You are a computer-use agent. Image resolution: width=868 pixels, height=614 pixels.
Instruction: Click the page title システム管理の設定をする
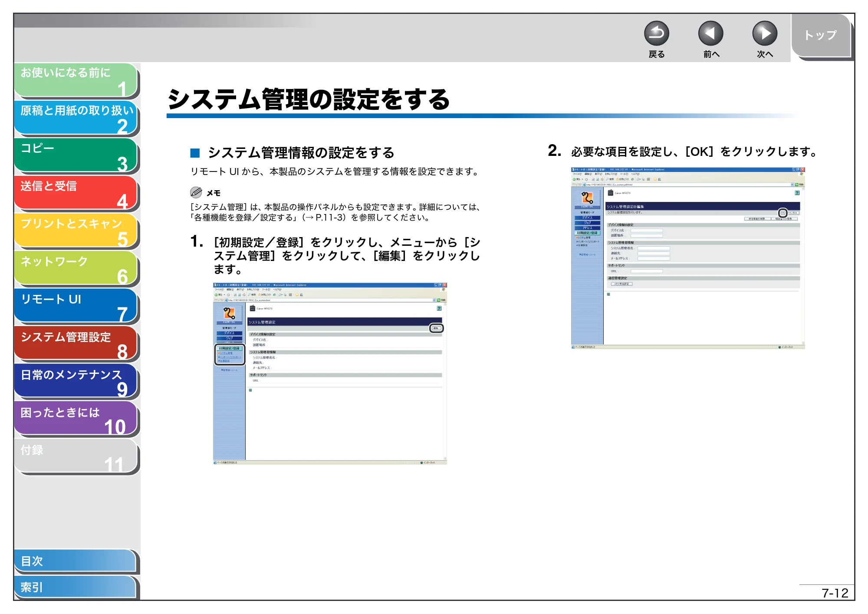click(x=309, y=99)
